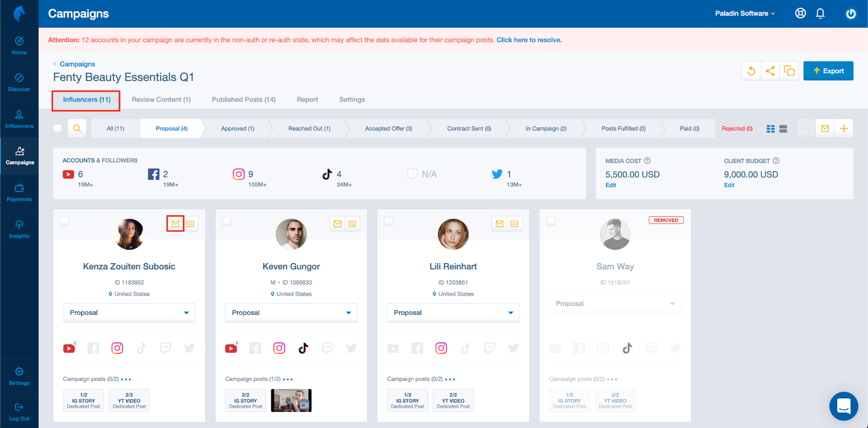Image resolution: width=868 pixels, height=428 pixels.
Task: Filter by Accepted Offer (3) stage
Action: 389,128
